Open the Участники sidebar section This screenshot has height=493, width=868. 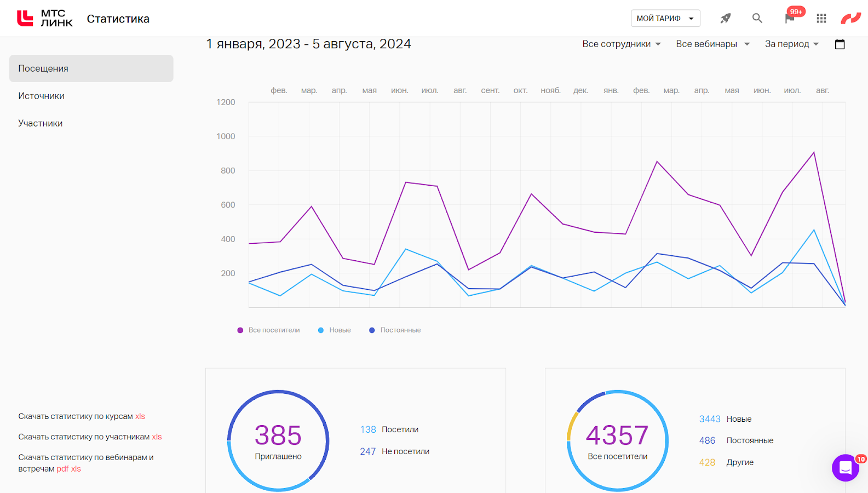click(x=41, y=123)
